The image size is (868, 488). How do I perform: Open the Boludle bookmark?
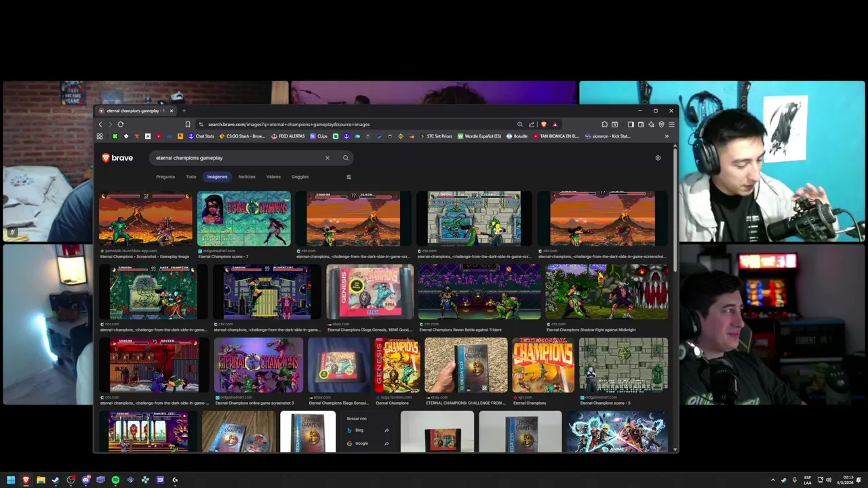point(517,136)
